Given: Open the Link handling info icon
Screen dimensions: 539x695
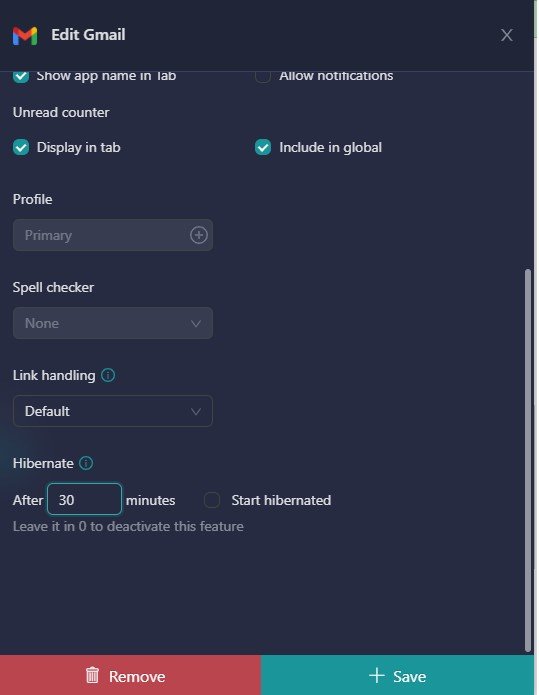Looking at the screenshot, I should coord(108,375).
